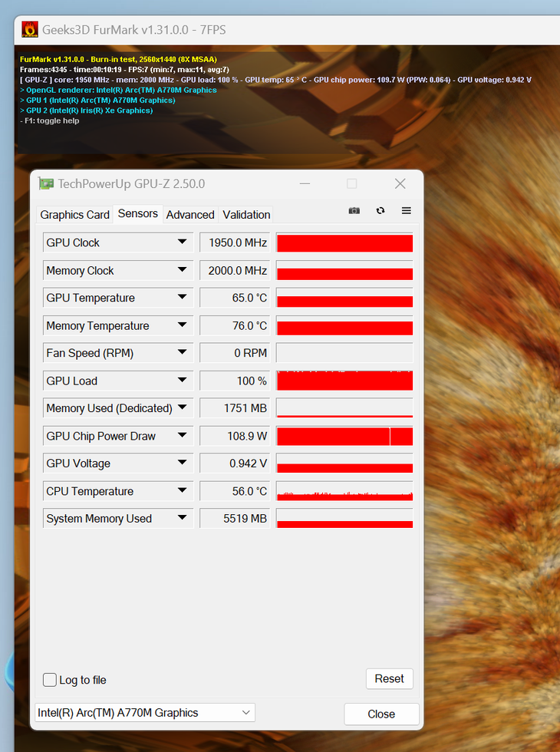Click the FurMark OpenGL renderer text line

point(118,91)
